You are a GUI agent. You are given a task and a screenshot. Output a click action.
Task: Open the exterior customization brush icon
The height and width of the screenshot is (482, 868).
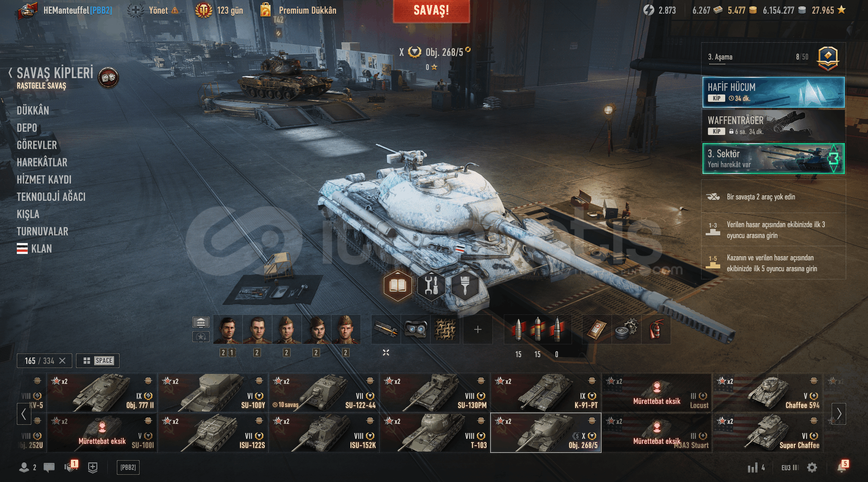465,286
